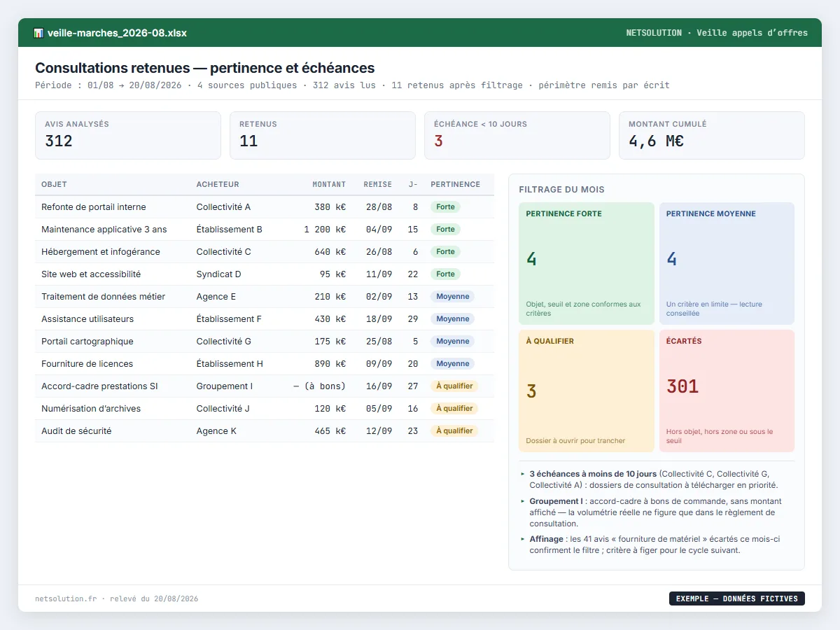The image size is (840, 630).
Task: Select Portail cartographique row
Action: pyautogui.click(x=265, y=342)
